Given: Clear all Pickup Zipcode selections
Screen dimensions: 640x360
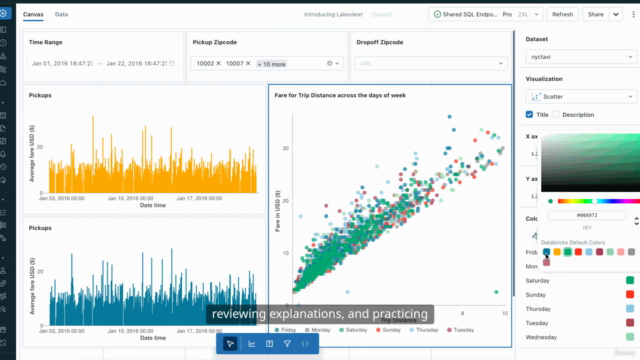Looking at the screenshot, I should (329, 63).
